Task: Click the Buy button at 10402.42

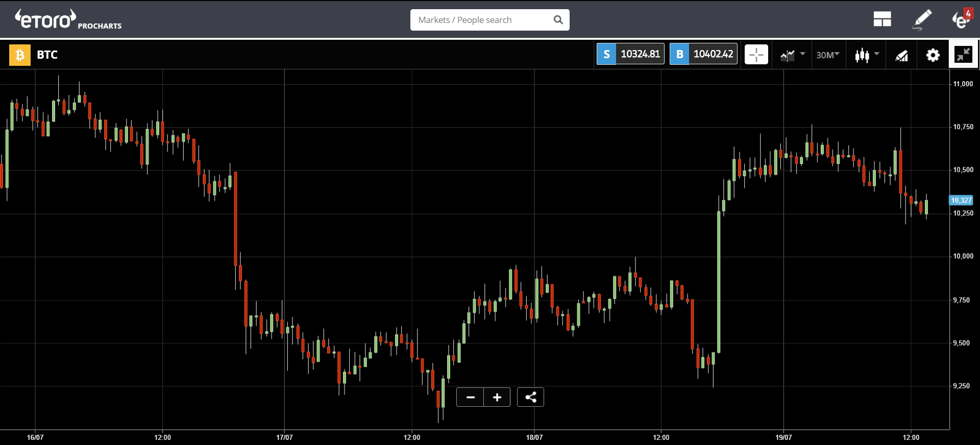Action: pos(703,54)
